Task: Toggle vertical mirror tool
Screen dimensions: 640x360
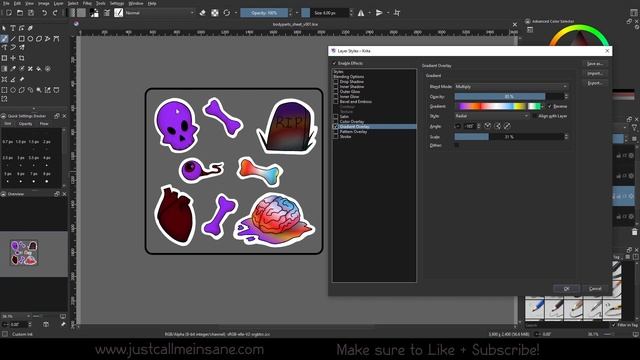Action: [379, 13]
